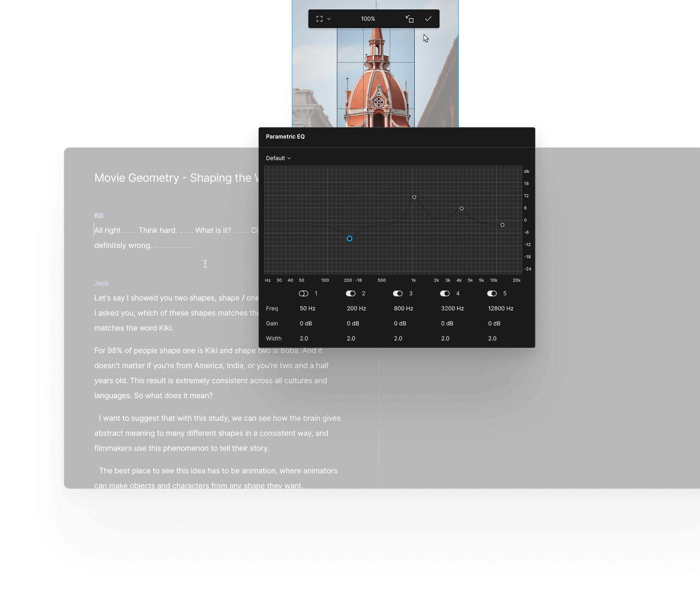This screenshot has width=700, height=609.
Task: Edit band 1 width 2.0 value
Action: [x=304, y=339]
